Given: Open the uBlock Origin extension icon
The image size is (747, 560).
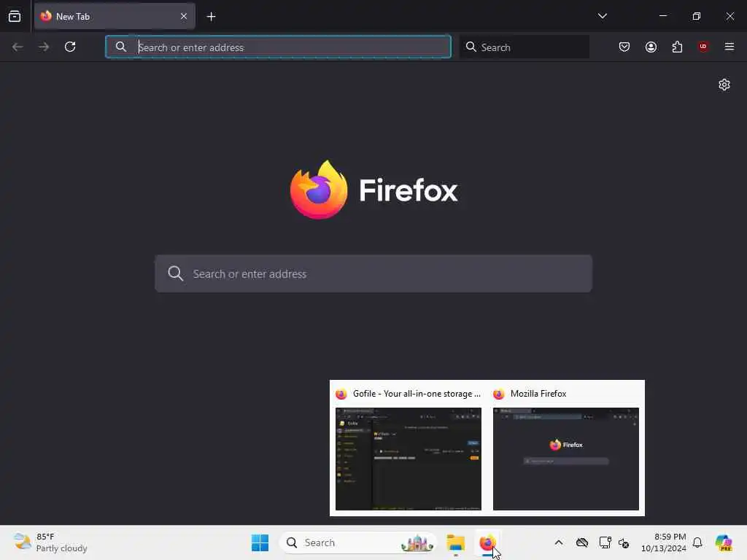Looking at the screenshot, I should click(x=703, y=47).
